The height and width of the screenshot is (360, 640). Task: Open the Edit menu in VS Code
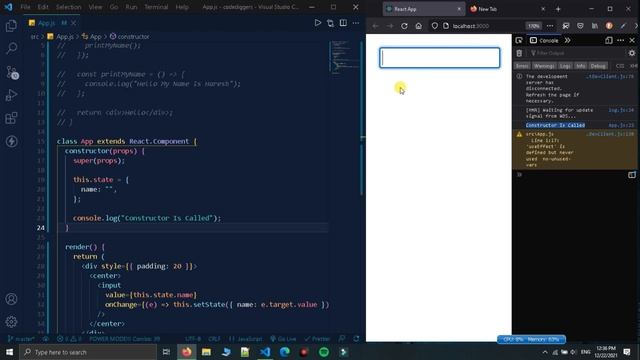click(43, 7)
